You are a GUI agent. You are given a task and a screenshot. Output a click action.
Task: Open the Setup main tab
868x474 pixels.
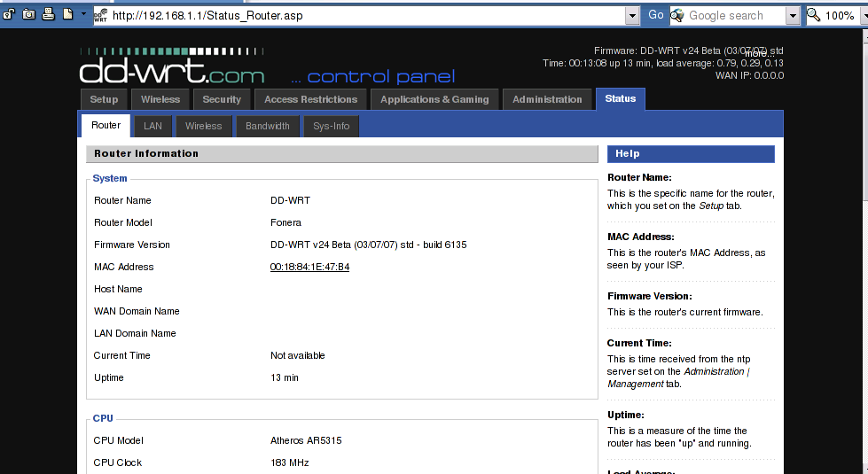coord(104,99)
